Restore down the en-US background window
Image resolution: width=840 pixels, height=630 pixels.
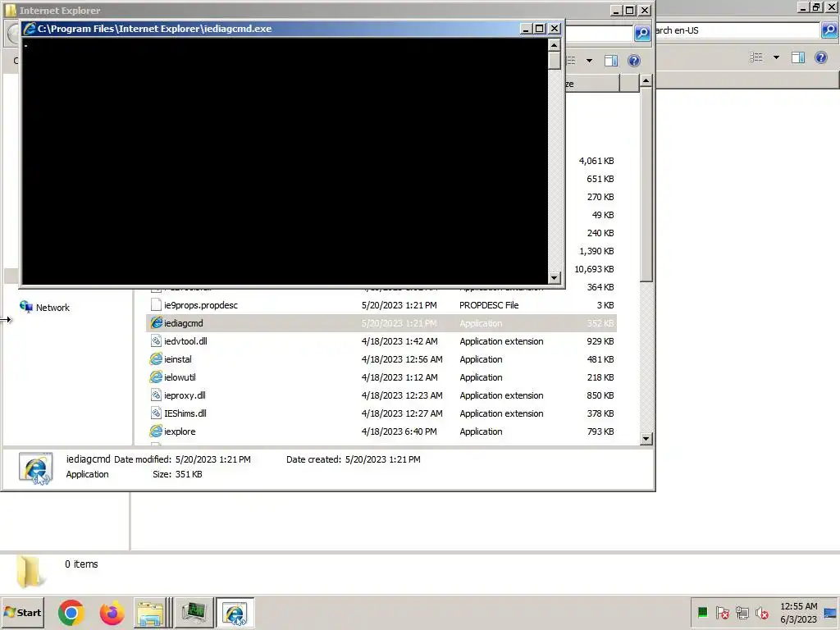click(x=816, y=7)
